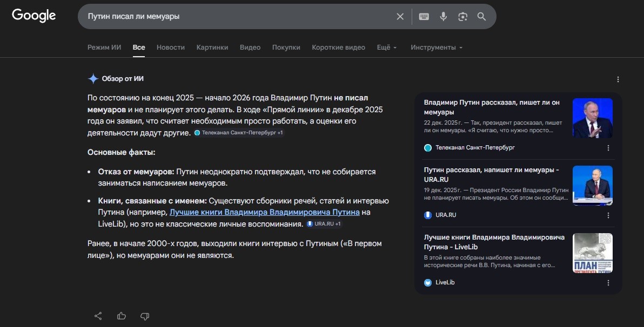
Task: Click the LiveLib favicon icon
Action: (x=428, y=283)
